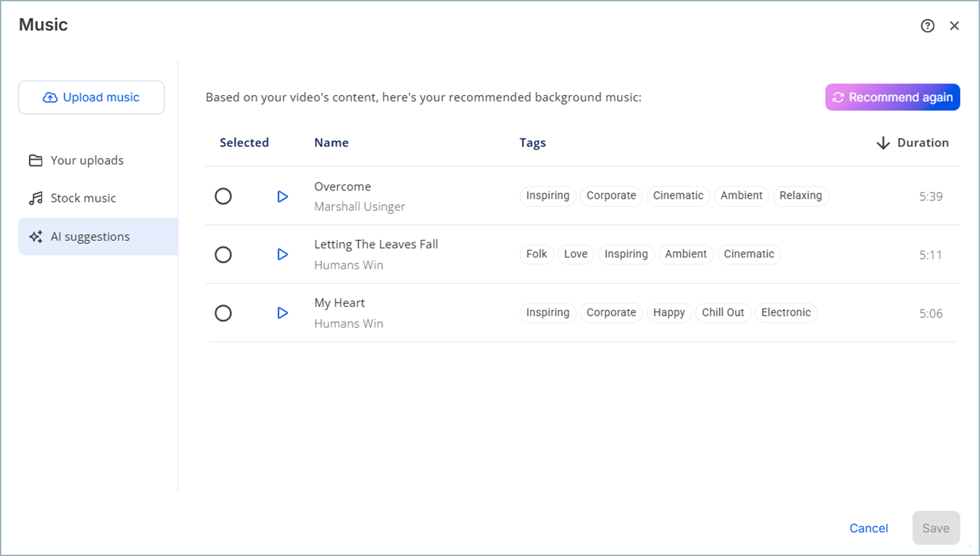Open Your uploads section
Screen dimensions: 980x556
coord(87,160)
